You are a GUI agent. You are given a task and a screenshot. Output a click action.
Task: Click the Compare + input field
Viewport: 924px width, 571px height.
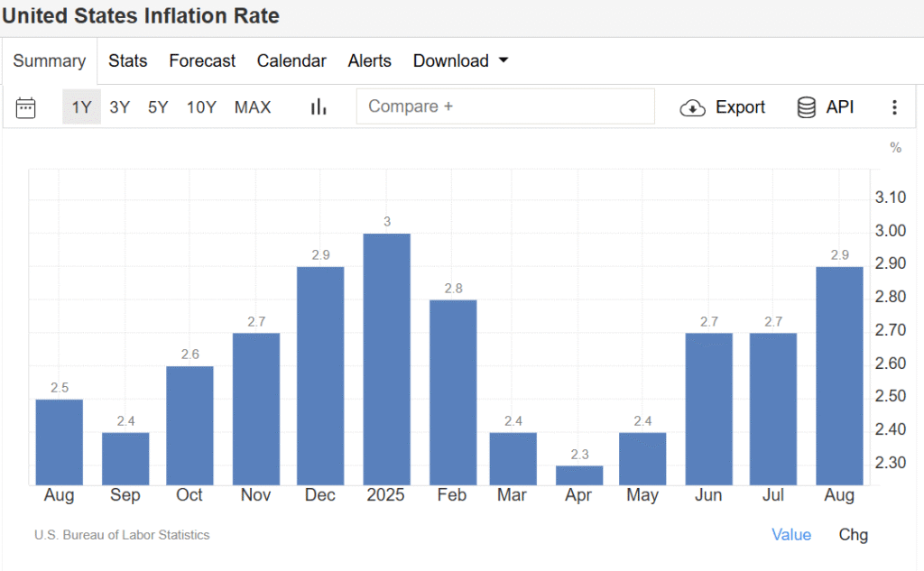505,106
